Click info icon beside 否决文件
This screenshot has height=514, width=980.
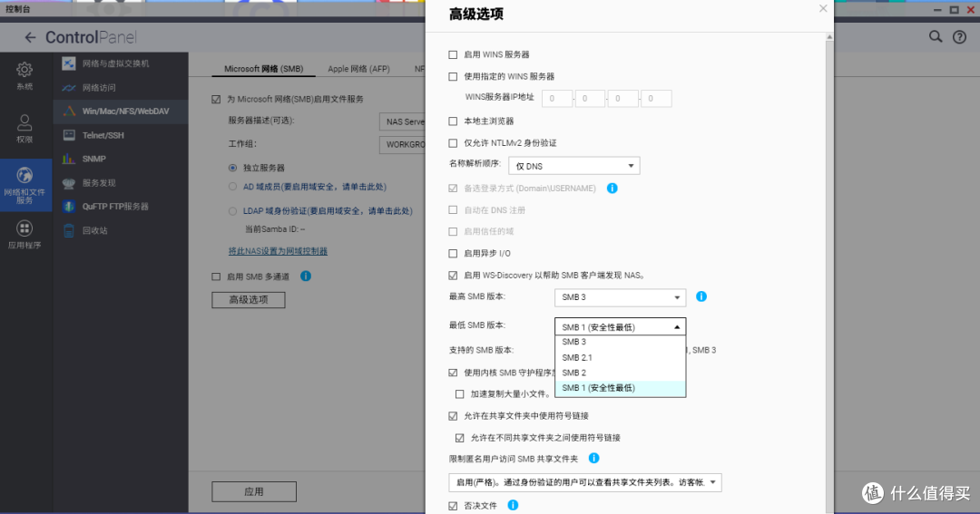click(x=513, y=505)
